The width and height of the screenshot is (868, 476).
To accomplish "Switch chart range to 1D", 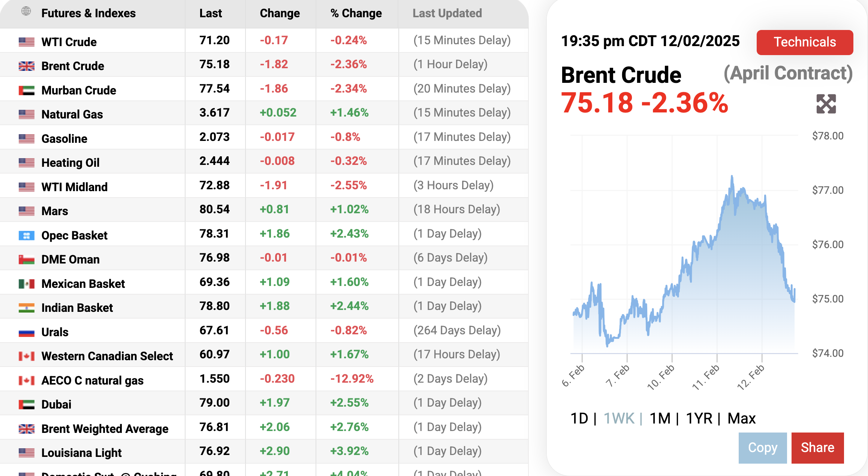I will [x=579, y=418].
